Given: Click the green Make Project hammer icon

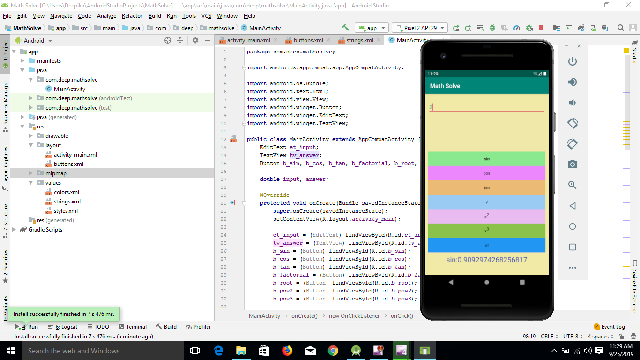Looking at the screenshot, I should pyautogui.click(x=345, y=27).
